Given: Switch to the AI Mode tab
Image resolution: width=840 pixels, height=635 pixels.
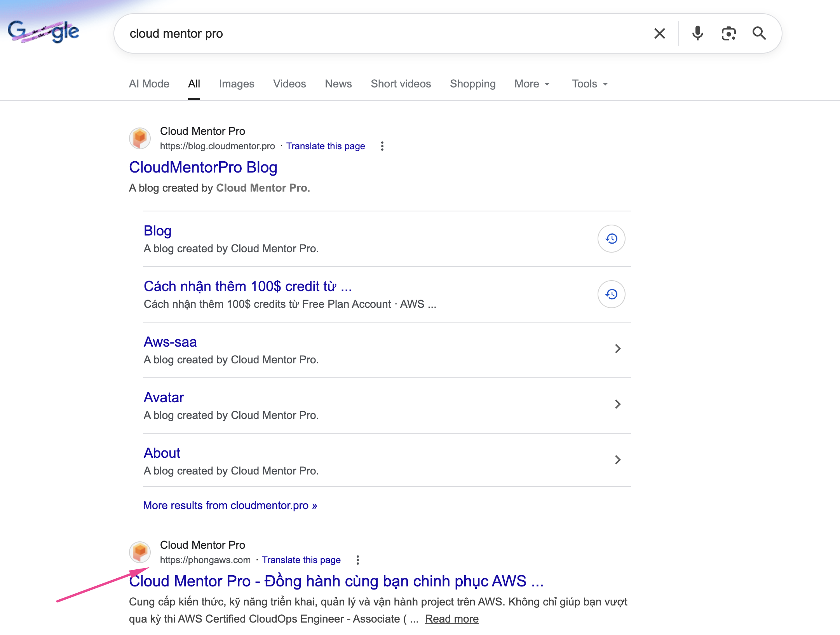Looking at the screenshot, I should pos(149,84).
